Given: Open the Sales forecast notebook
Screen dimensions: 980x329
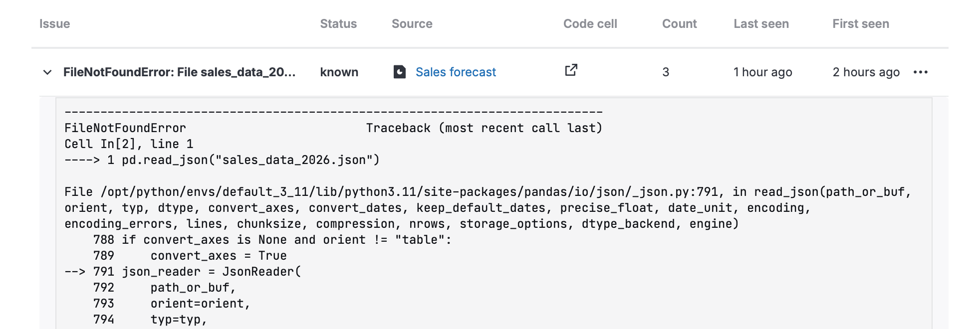Looking at the screenshot, I should point(456,72).
